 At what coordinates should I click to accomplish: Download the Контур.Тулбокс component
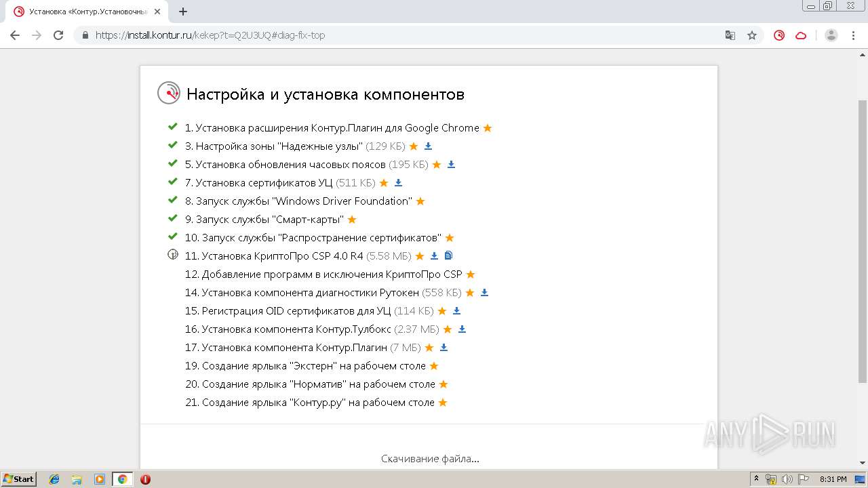(462, 329)
